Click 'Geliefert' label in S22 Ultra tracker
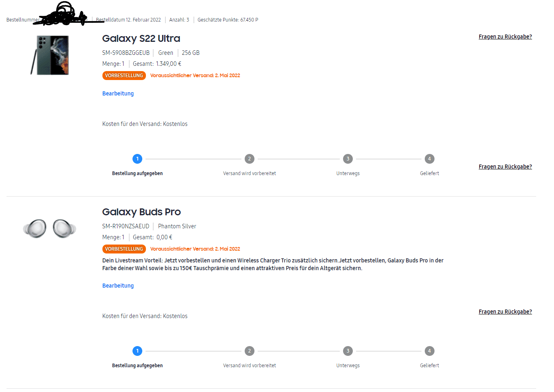Screen dimensions: 554x392 430,173
